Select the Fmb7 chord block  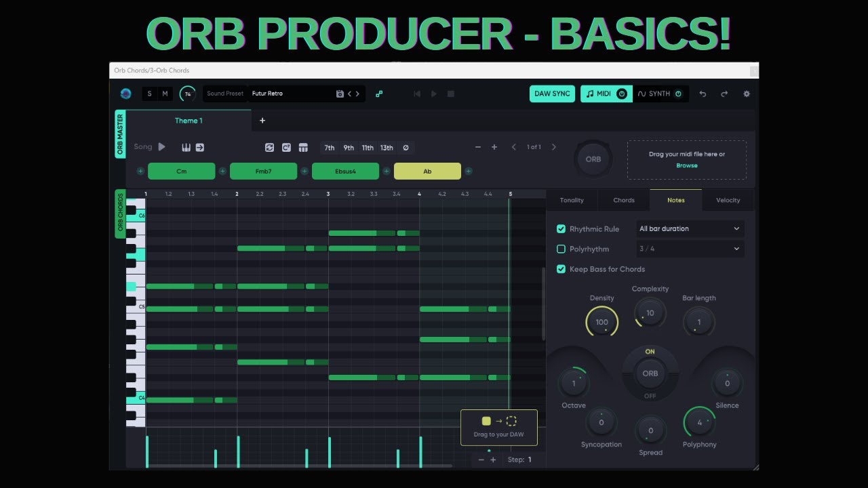click(x=263, y=171)
